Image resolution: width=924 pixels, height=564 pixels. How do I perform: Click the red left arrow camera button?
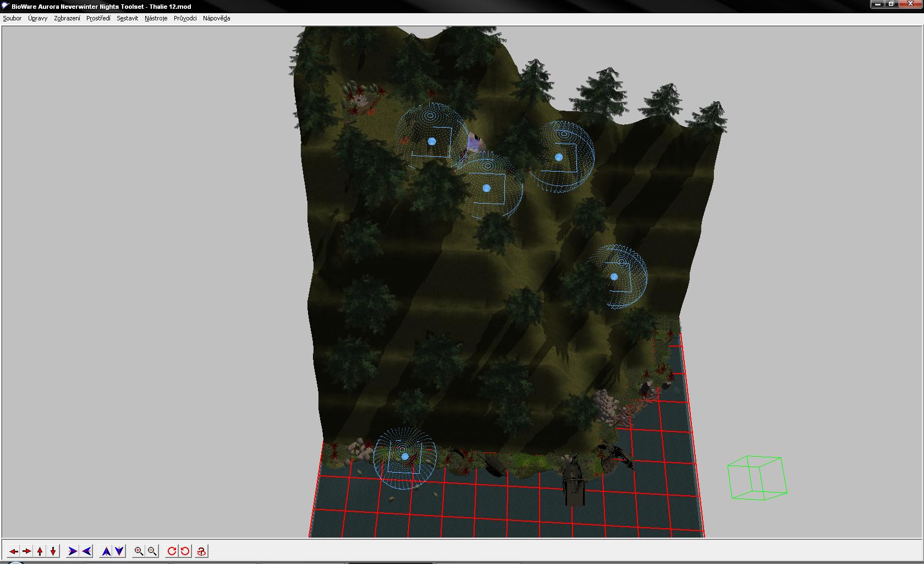coord(13,551)
